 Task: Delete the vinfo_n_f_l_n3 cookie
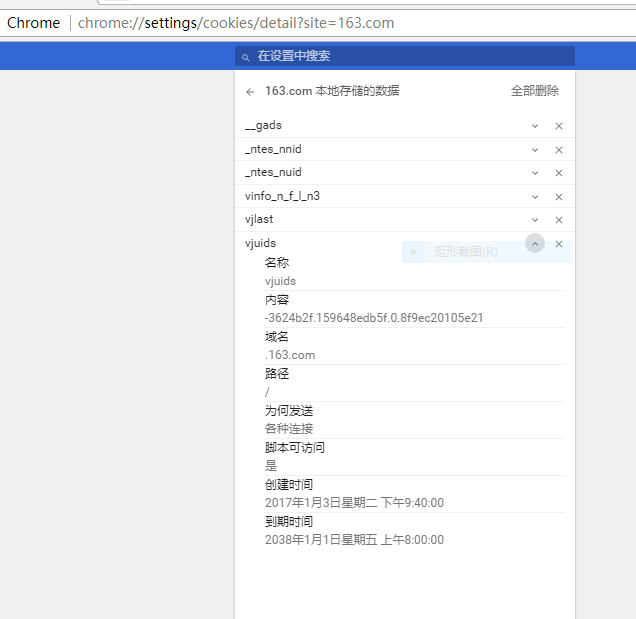pos(559,197)
